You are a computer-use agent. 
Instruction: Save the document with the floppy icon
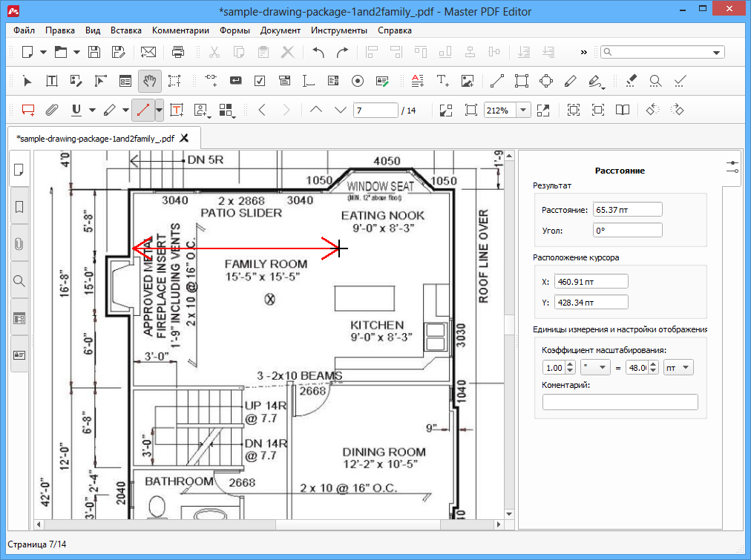94,52
